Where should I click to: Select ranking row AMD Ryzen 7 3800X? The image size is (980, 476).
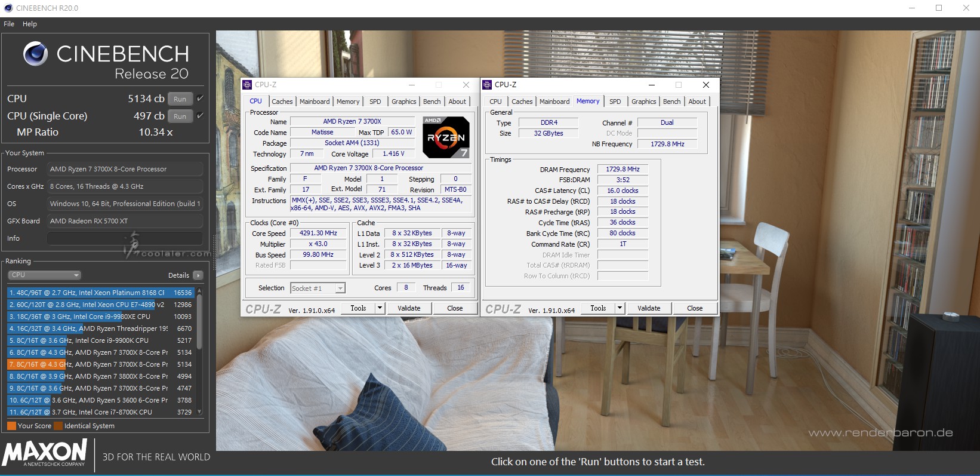point(100,376)
